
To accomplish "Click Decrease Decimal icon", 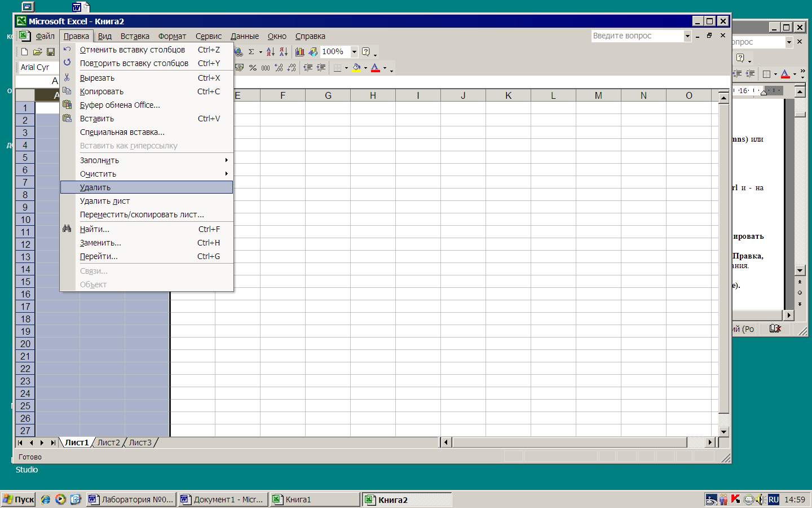I will coord(292,68).
